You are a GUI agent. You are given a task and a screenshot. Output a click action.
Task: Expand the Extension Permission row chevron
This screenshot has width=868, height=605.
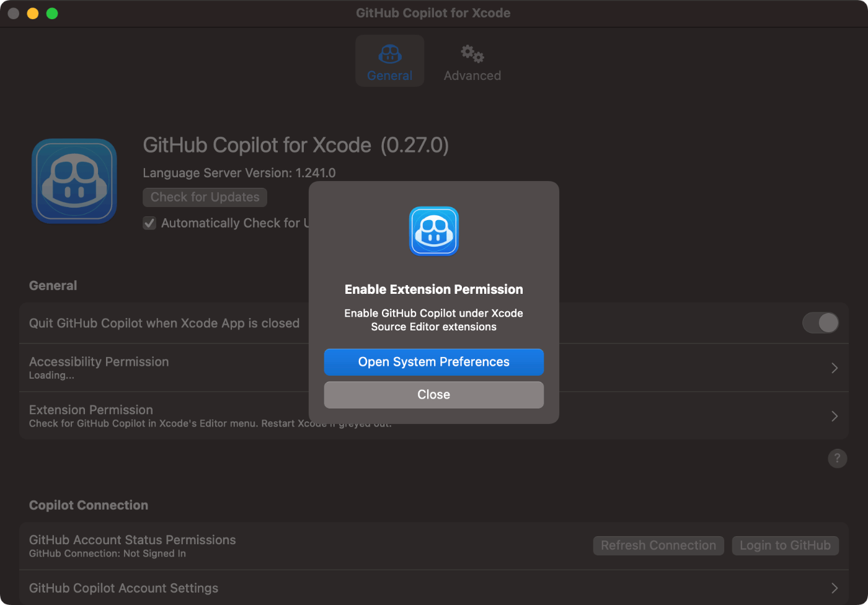point(835,416)
